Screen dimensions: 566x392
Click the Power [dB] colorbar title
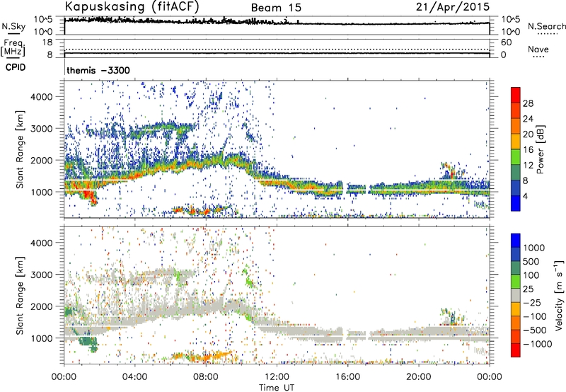point(540,149)
